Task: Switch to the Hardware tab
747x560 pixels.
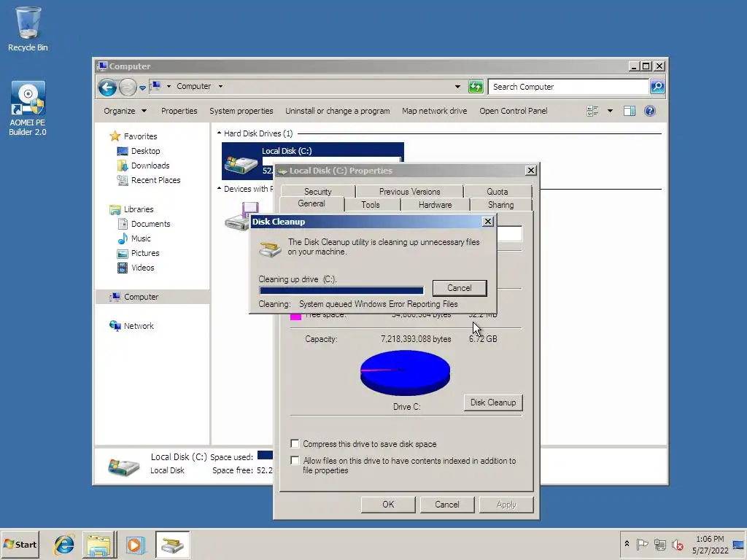Action: [x=435, y=205]
